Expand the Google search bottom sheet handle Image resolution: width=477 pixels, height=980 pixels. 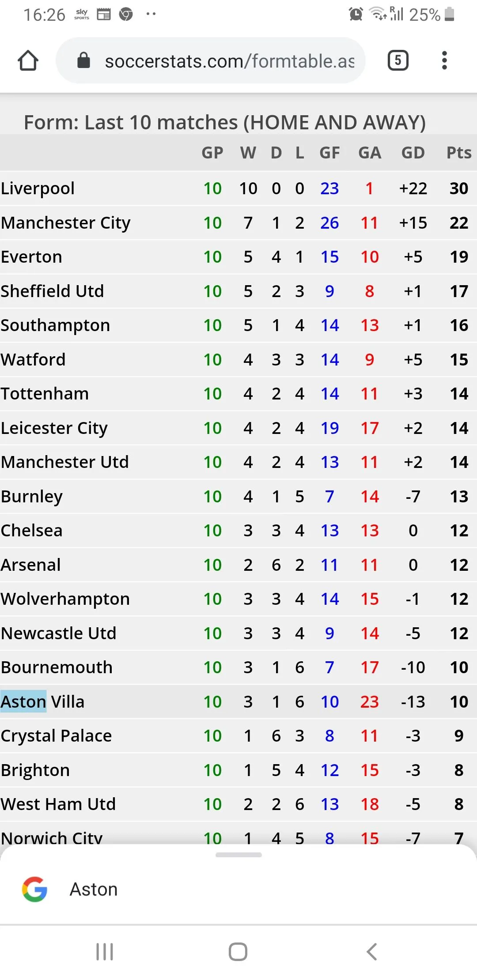[x=238, y=855]
